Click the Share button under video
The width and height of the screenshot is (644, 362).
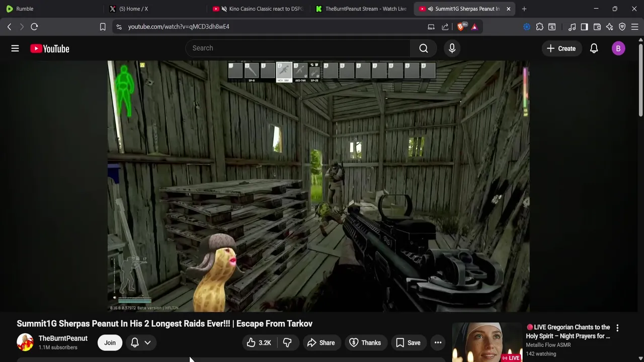pos(321,343)
